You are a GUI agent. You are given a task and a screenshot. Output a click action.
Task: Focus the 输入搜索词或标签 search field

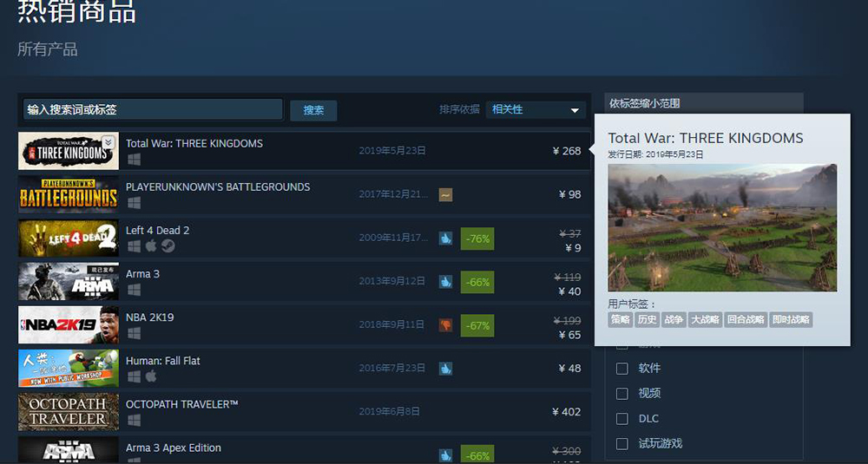[153, 109]
